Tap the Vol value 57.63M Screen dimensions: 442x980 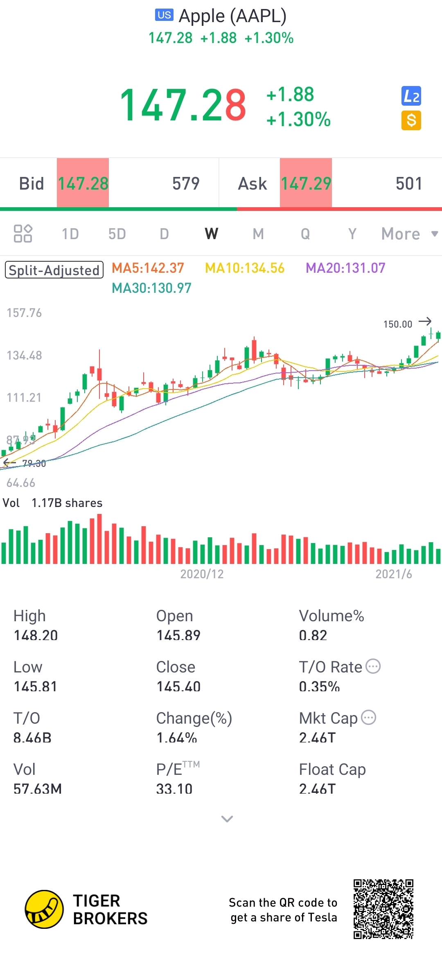pyautogui.click(x=38, y=789)
